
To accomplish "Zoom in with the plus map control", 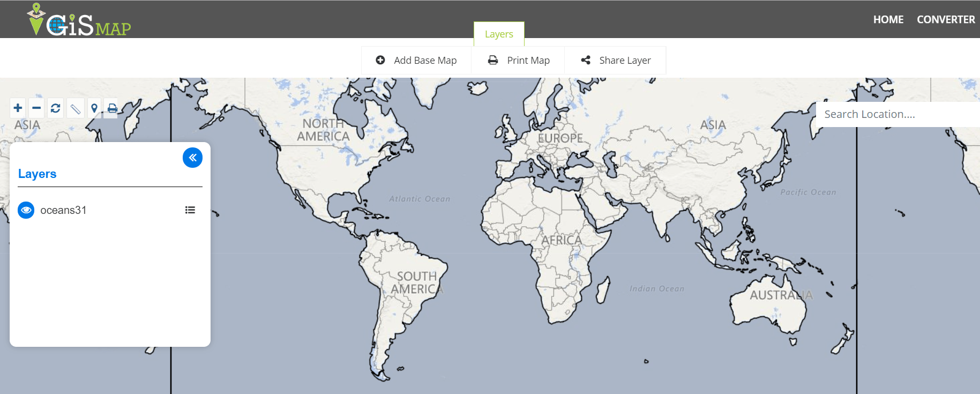I will [x=18, y=108].
